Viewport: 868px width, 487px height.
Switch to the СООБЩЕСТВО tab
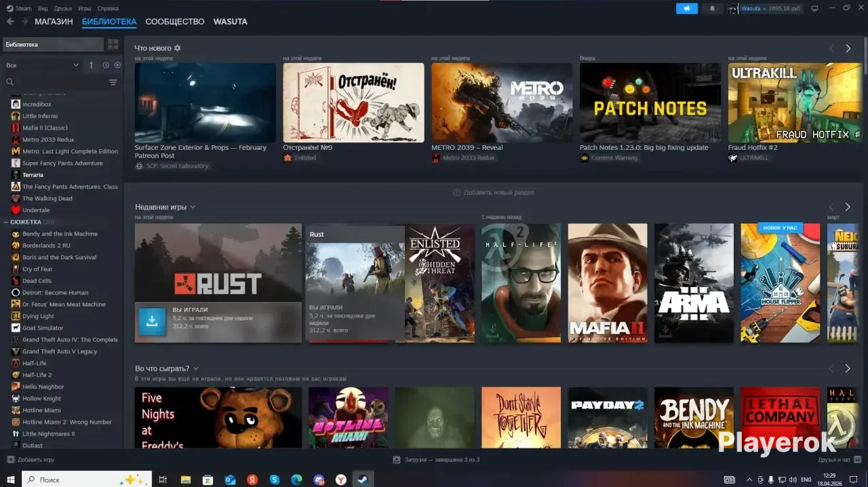point(175,22)
